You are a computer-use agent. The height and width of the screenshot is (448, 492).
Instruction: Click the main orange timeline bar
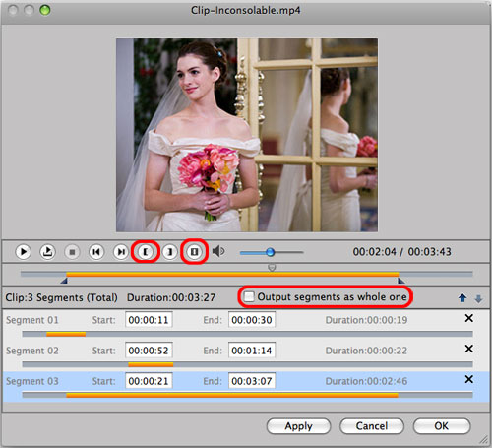tap(232, 274)
